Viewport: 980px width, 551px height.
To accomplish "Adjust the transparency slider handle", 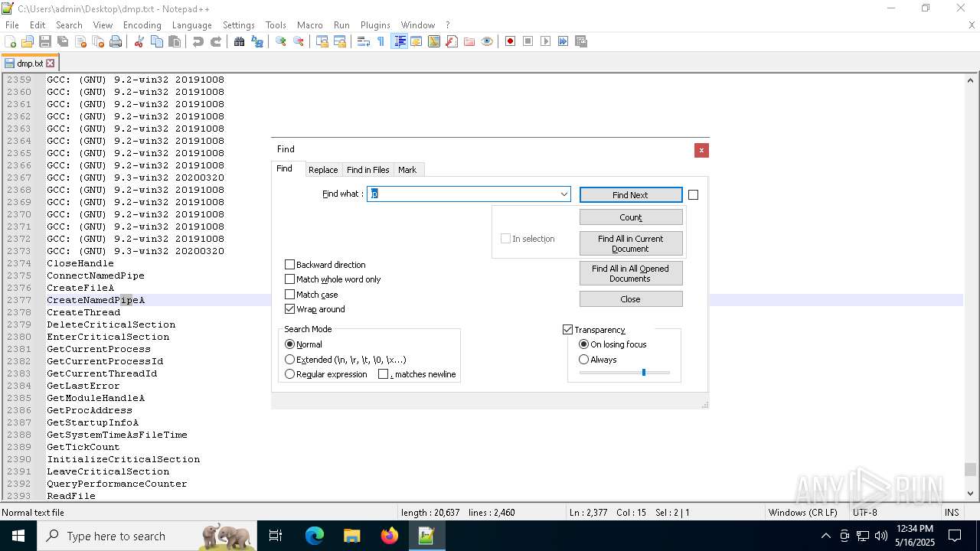I will (x=644, y=373).
